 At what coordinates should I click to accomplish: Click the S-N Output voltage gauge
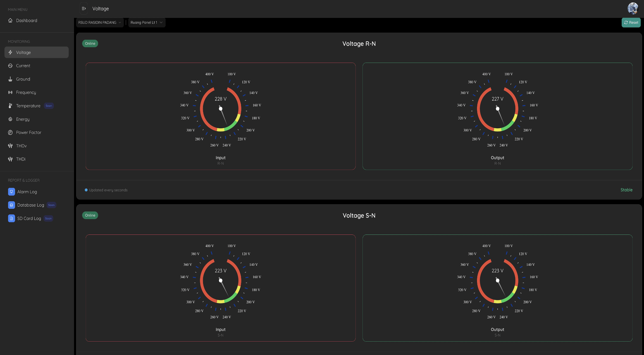click(497, 281)
